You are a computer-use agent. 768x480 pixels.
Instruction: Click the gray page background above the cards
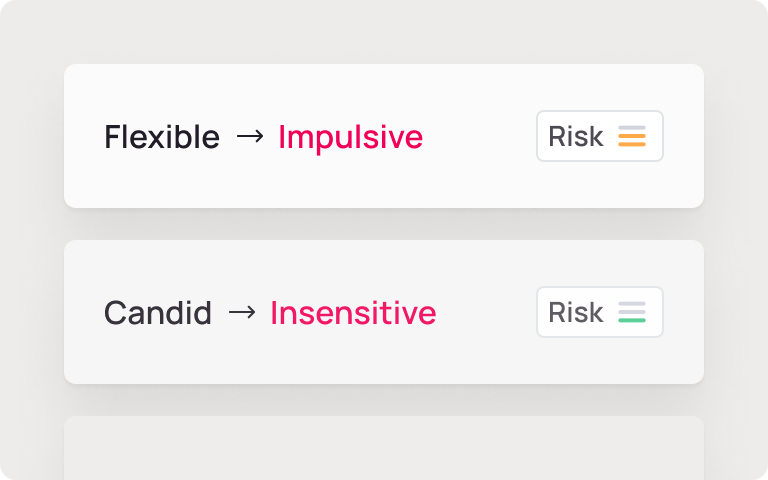384,32
